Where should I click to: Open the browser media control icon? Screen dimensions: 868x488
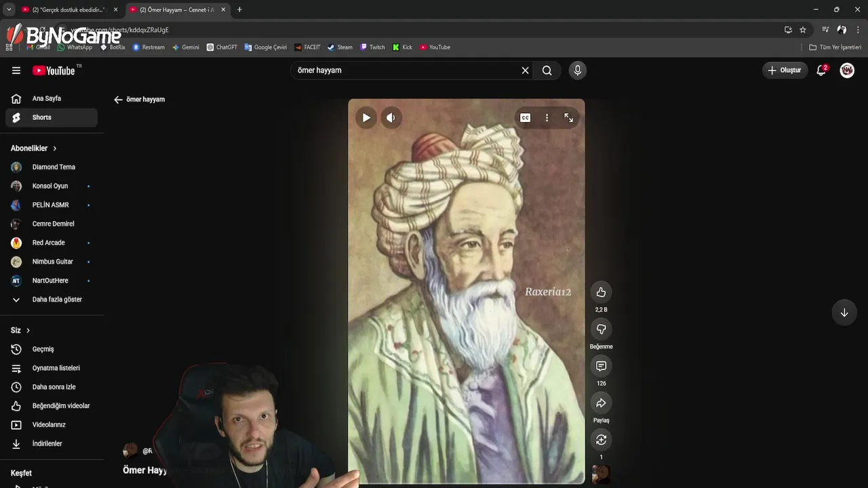pyautogui.click(x=825, y=30)
